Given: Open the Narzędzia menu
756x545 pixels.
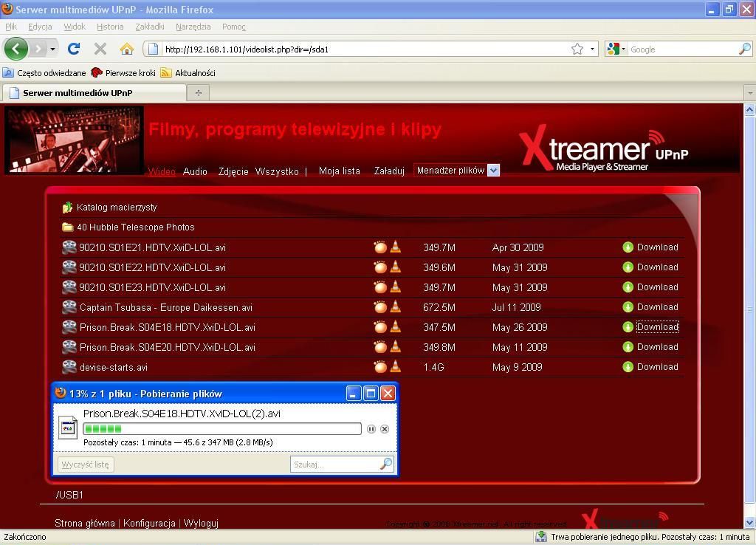Looking at the screenshot, I should click(193, 27).
